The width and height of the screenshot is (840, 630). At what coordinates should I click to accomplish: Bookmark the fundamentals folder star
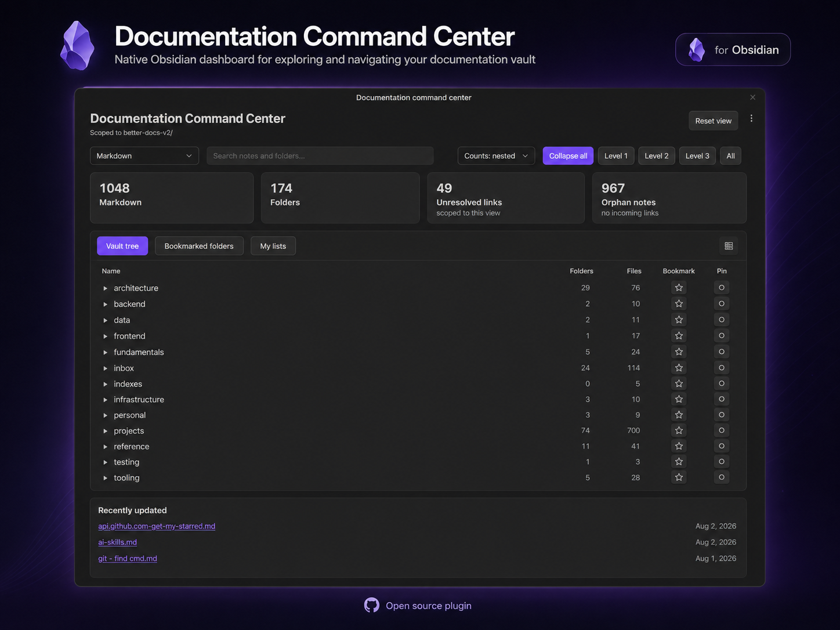[x=679, y=352]
